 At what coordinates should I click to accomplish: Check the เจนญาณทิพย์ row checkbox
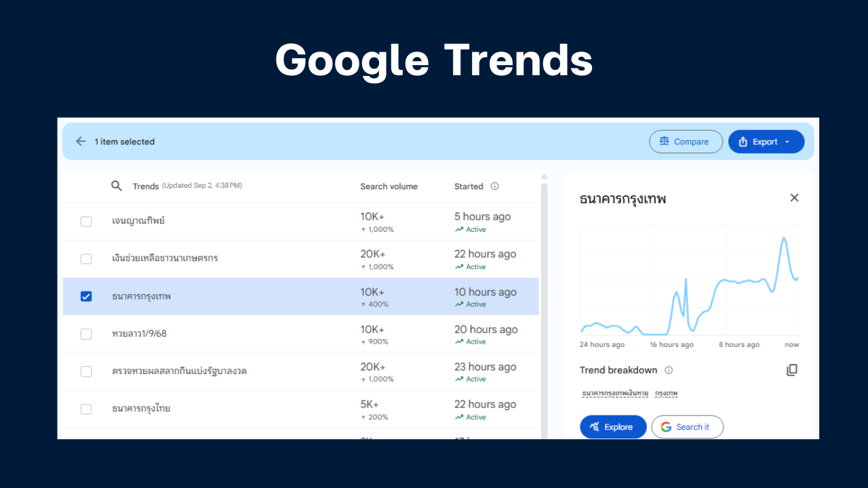tap(86, 222)
